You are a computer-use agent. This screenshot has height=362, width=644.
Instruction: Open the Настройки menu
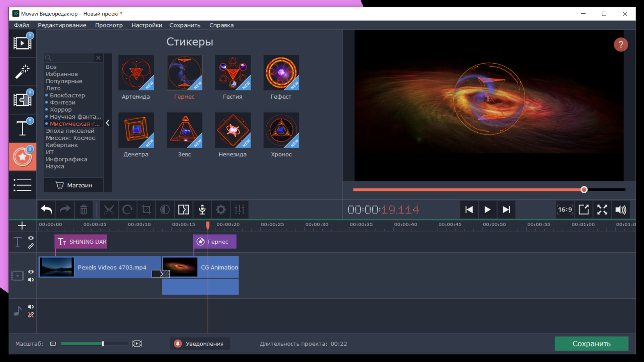coord(147,25)
